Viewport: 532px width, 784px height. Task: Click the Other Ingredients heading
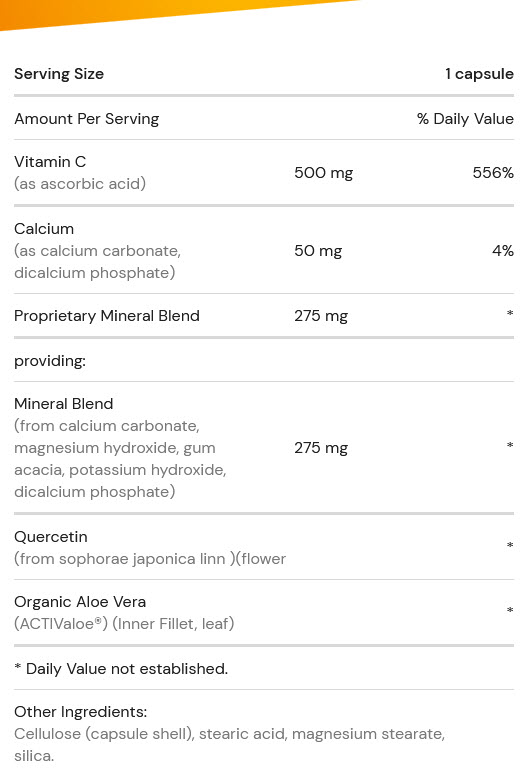[80, 712]
